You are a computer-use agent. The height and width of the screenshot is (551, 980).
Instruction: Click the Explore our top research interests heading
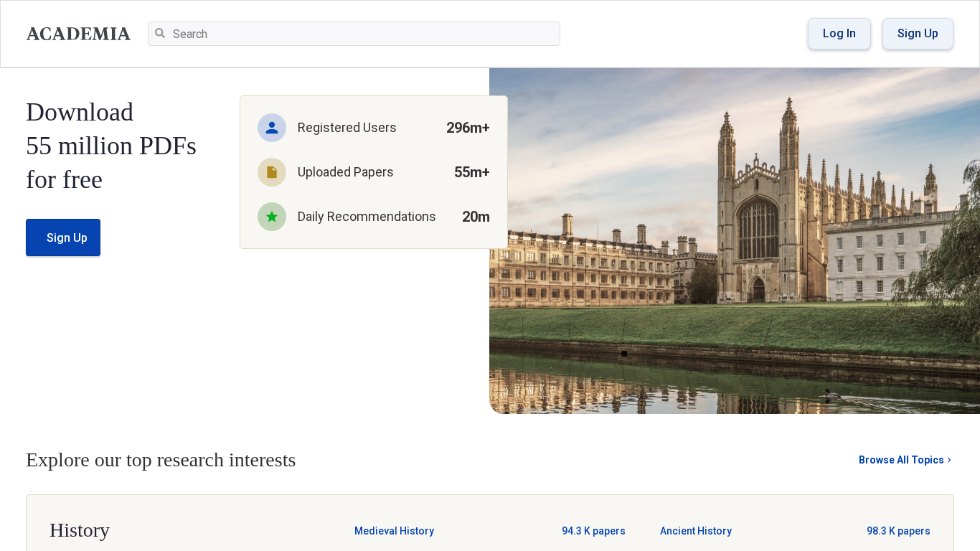click(x=161, y=460)
